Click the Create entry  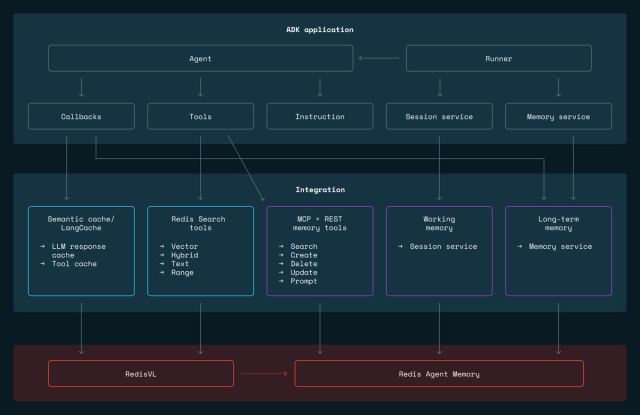click(304, 255)
